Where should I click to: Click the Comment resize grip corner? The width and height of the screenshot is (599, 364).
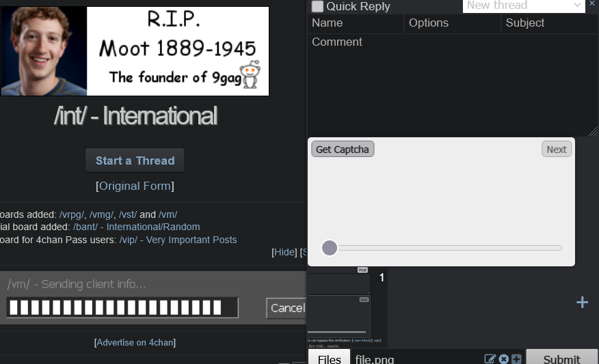pyautogui.click(x=594, y=132)
